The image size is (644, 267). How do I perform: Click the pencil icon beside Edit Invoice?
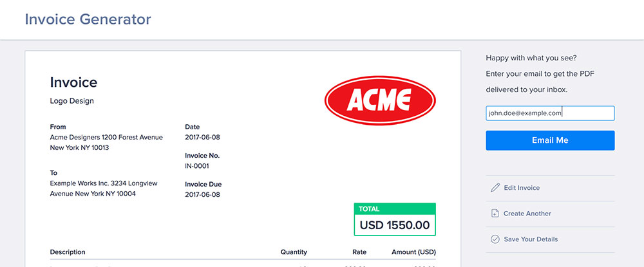pyautogui.click(x=495, y=188)
